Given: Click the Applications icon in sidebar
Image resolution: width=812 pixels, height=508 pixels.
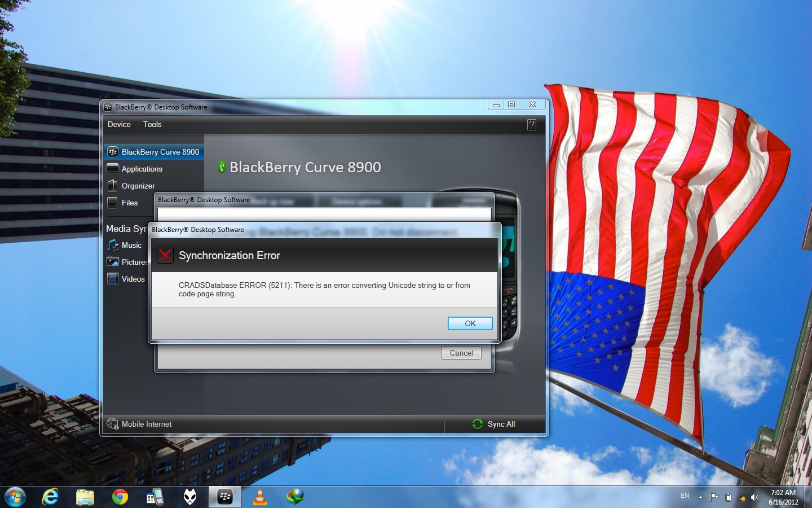Looking at the screenshot, I should [x=113, y=168].
